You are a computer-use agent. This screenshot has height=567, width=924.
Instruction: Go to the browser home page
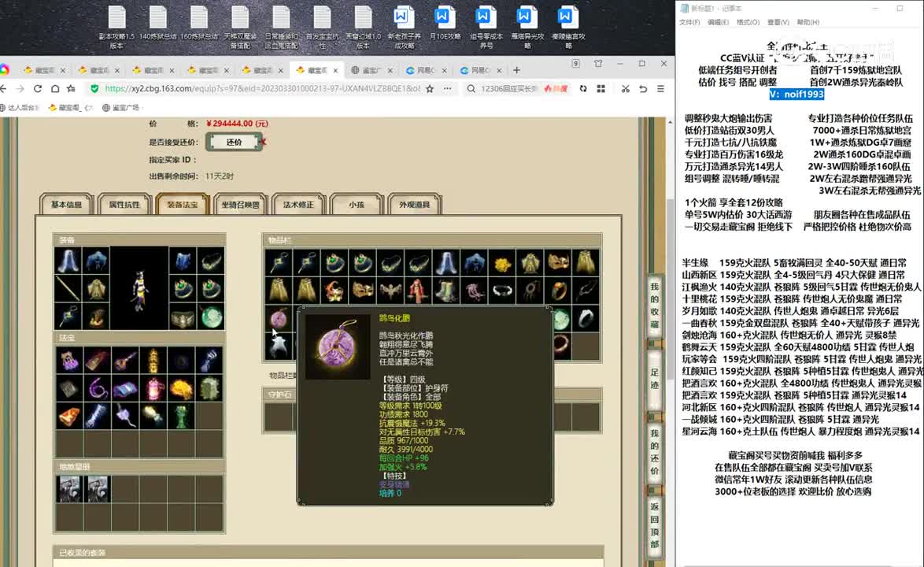[55, 88]
